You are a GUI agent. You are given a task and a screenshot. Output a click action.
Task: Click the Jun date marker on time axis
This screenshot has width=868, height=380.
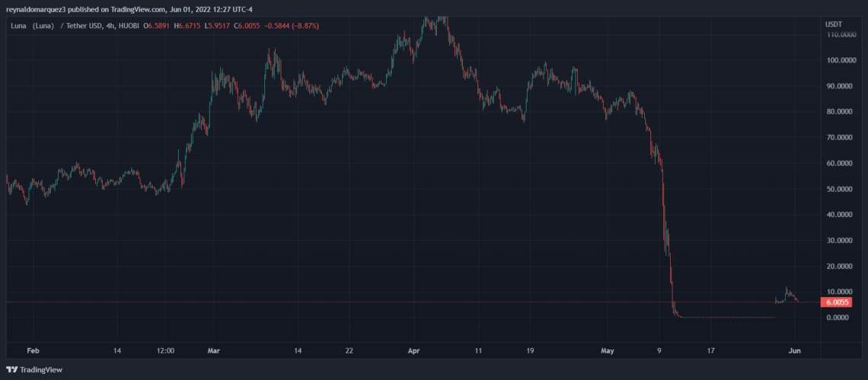point(794,351)
